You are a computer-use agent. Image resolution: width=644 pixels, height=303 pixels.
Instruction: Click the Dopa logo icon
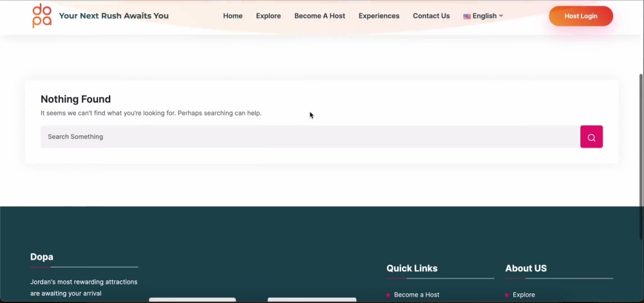pyautogui.click(x=42, y=15)
